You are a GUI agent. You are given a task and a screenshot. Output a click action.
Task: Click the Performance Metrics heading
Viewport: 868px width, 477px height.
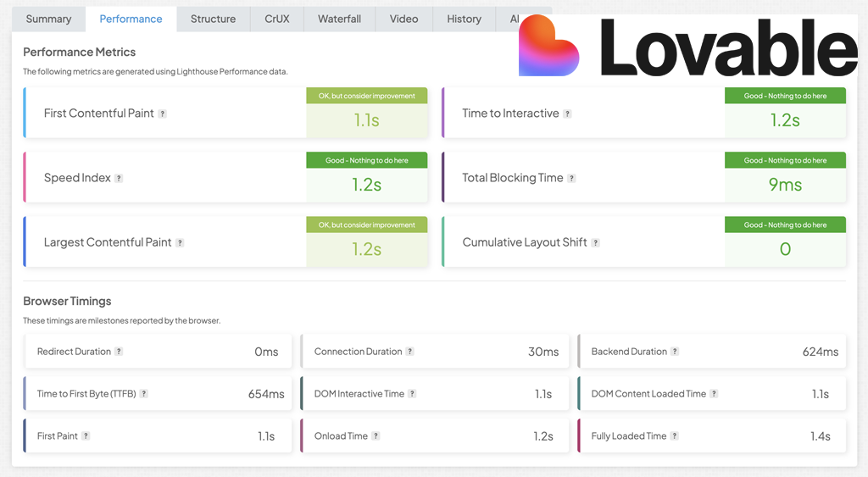79,52
